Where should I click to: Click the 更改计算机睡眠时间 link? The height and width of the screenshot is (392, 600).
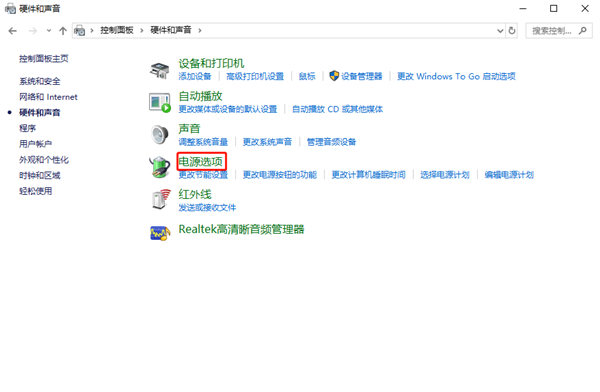tap(368, 175)
